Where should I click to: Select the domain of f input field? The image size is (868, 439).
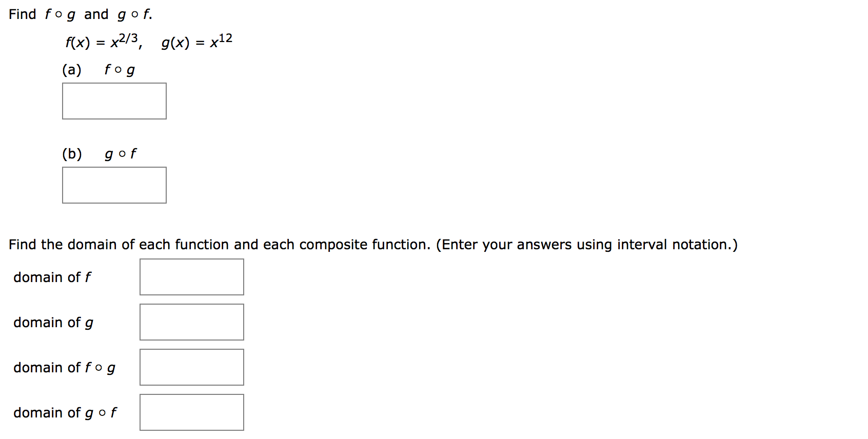(x=191, y=277)
